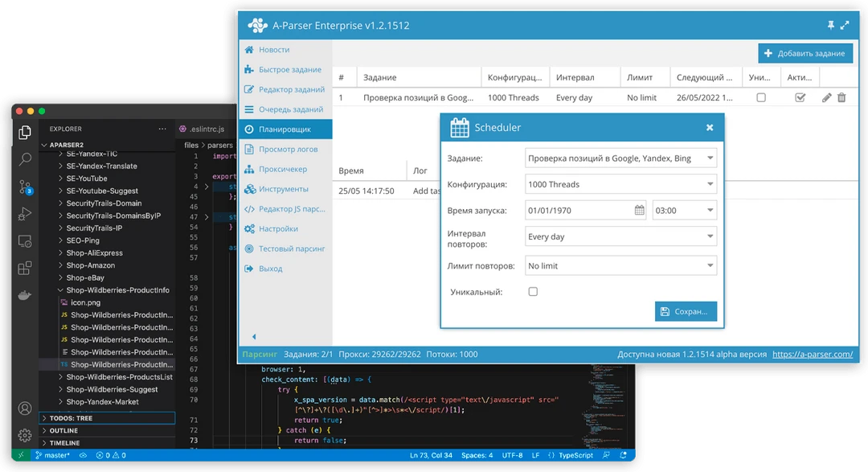868x472 pixels.
Task: Toggle the unique checkbox in task row
Action: pos(761,97)
